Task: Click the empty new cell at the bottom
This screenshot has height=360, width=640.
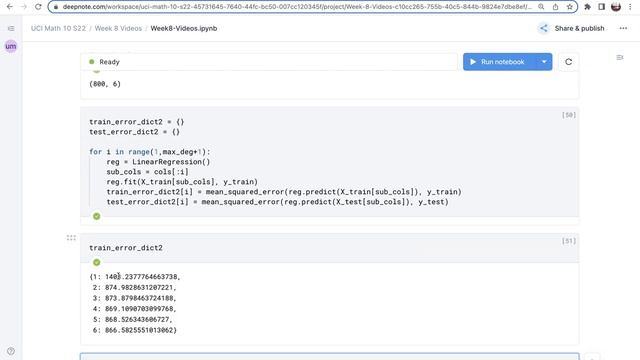Action: pos(330,357)
